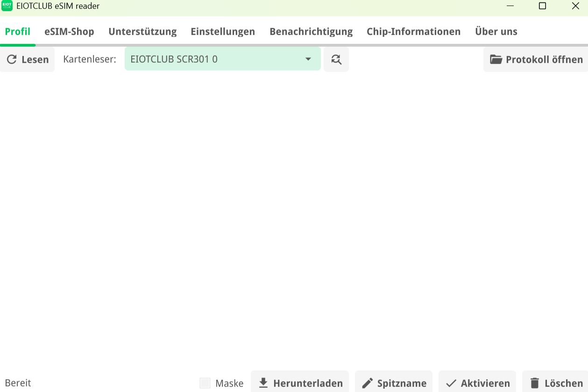Toggle the Maske checkbox
588x392 pixels.
tap(205, 383)
